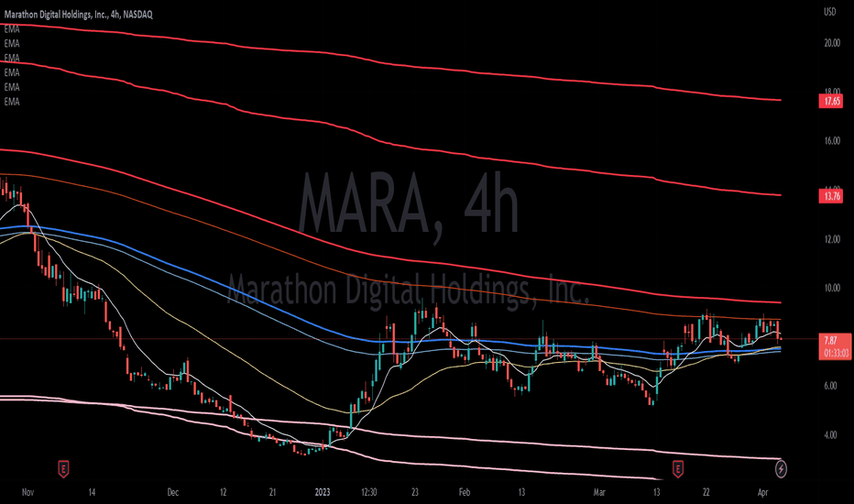Click the 23 date label on the time axis
854x504 pixels.
(x=415, y=492)
